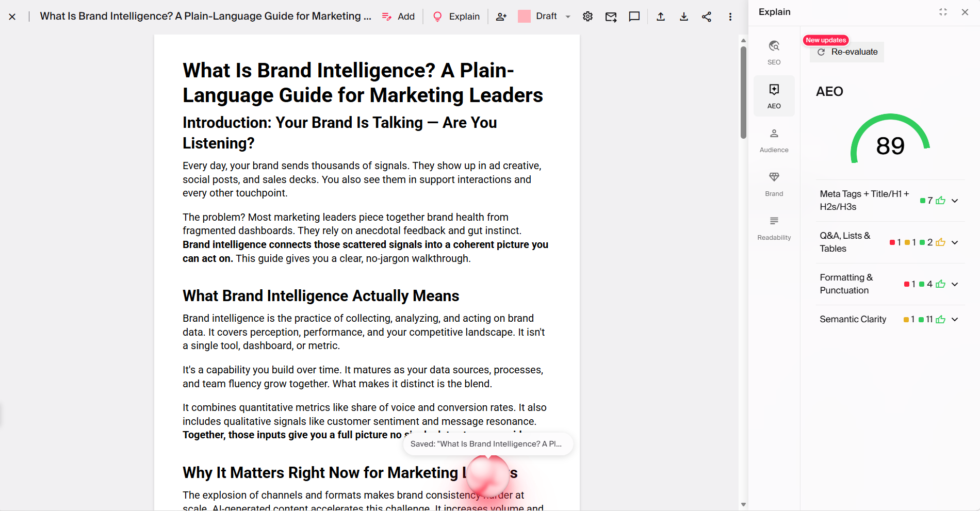Screen dimensions: 980x511
Task: Click the New updates badge
Action: pyautogui.click(x=826, y=40)
